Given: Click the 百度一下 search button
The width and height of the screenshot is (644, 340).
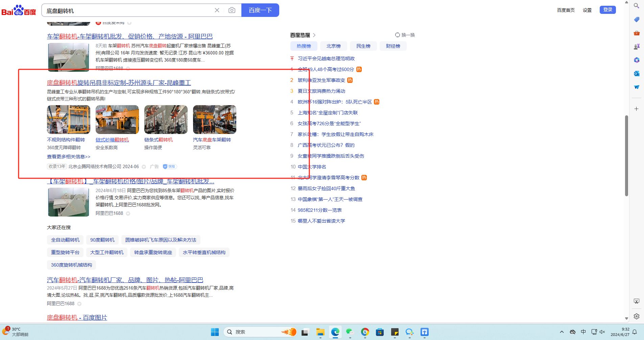Looking at the screenshot, I should 260,10.
